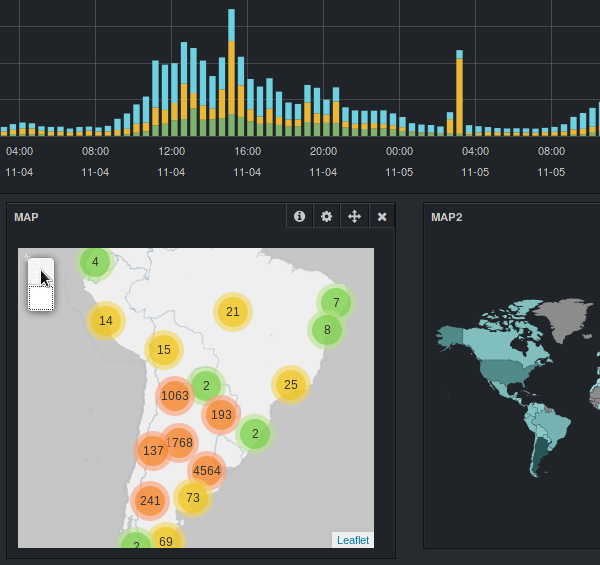This screenshot has height=565, width=600.
Task: Click the map zoom out button
Action: 41,298
